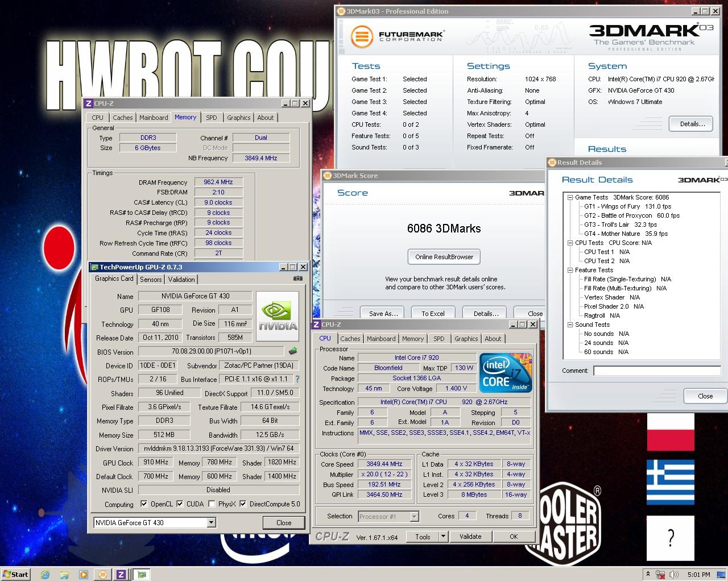The height and width of the screenshot is (582, 728).
Task: Open the volume speaker tray icon
Action: tap(675, 574)
